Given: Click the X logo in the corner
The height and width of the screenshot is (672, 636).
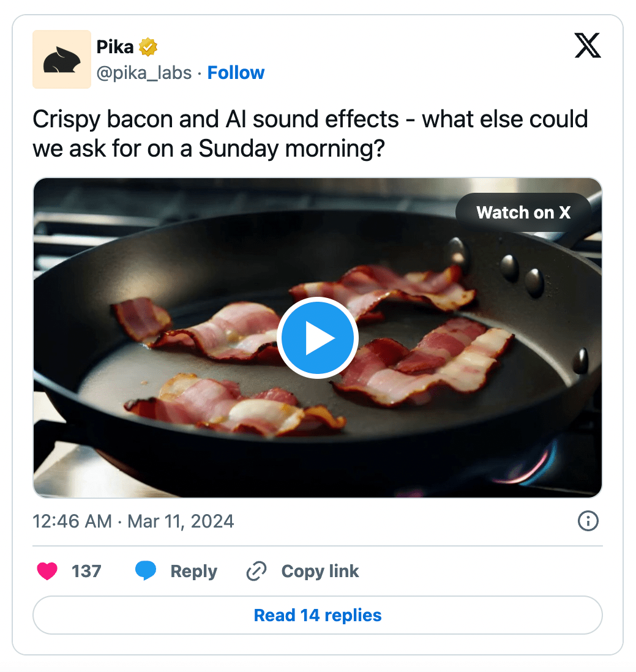Looking at the screenshot, I should click(587, 45).
